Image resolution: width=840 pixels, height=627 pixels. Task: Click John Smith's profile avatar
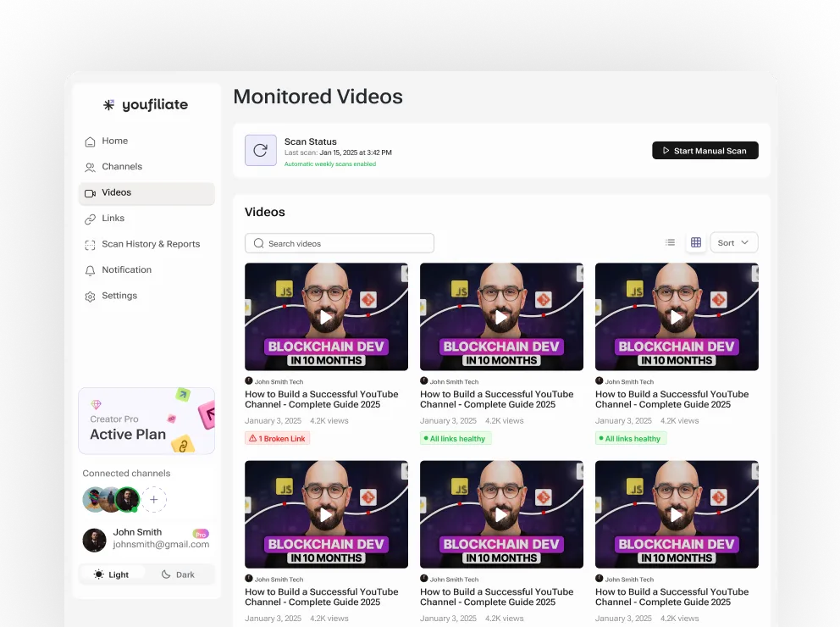point(94,540)
